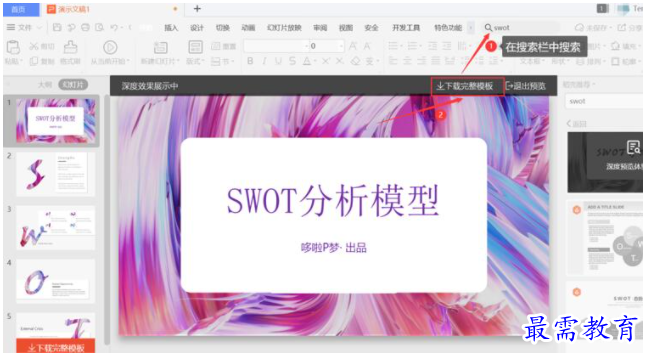Open the 视图 ribbon tab

click(346, 28)
